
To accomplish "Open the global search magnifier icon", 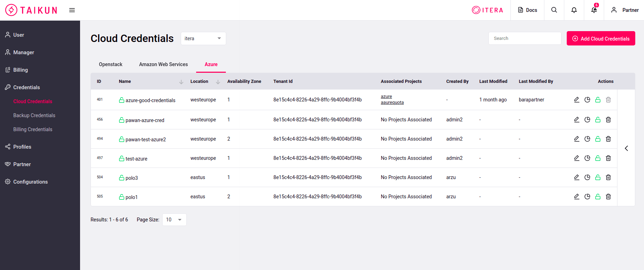I will 554,10.
